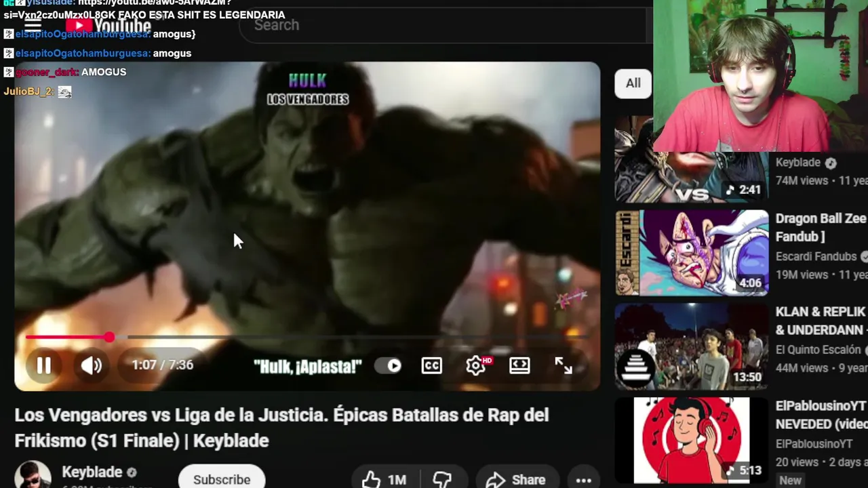
Task: Open the hamburger guide menu
Action: click(x=33, y=25)
